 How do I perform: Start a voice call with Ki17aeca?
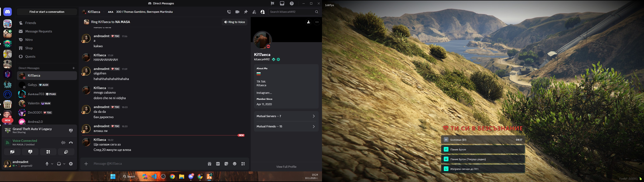point(229,12)
